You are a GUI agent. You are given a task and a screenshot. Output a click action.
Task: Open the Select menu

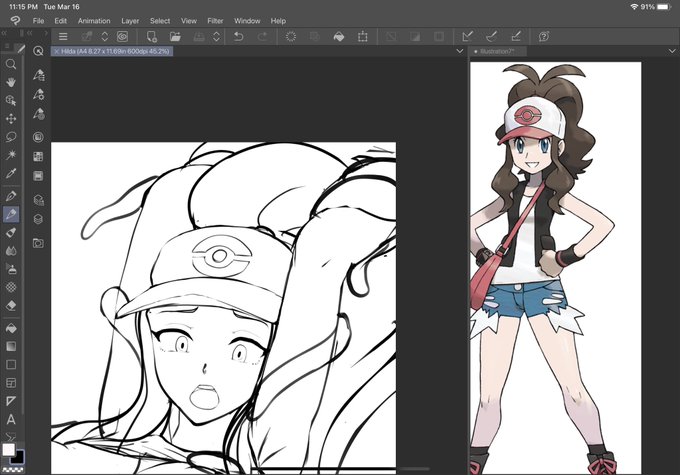pyautogui.click(x=160, y=21)
